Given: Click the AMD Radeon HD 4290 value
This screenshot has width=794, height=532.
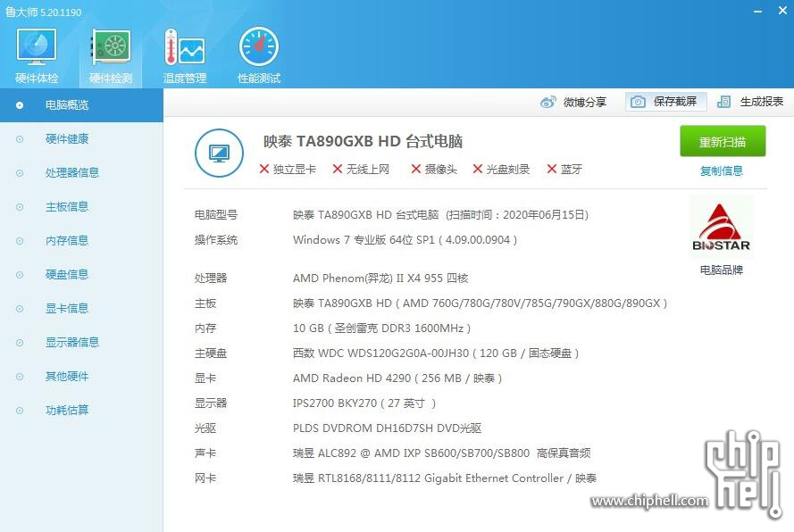Looking at the screenshot, I should point(397,378).
